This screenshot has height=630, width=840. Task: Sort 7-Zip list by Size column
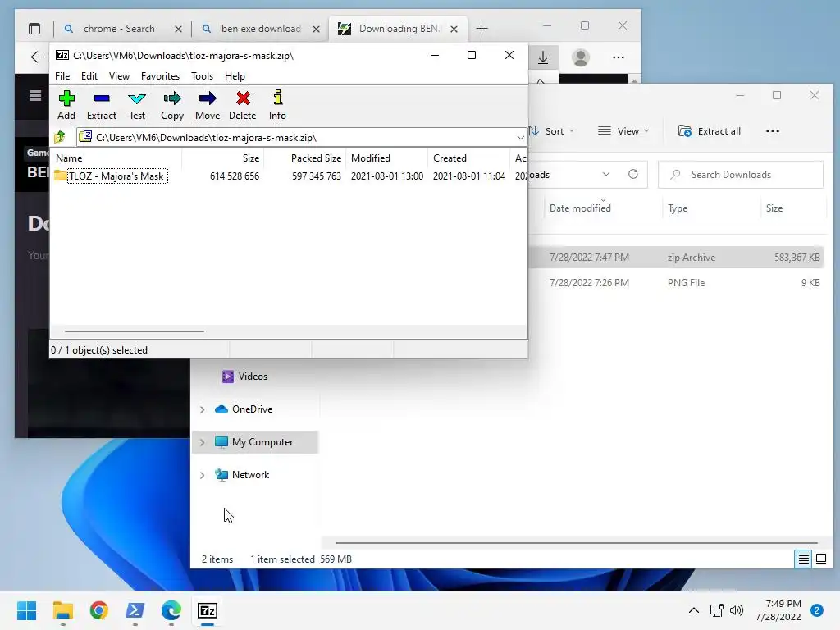point(223,158)
